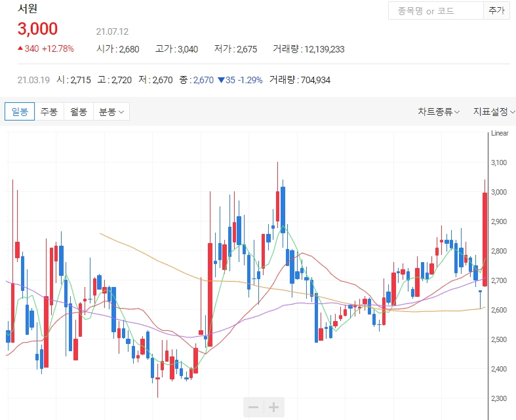Zoom in chart with plus button
This screenshot has height=420, width=516.
click(274, 408)
